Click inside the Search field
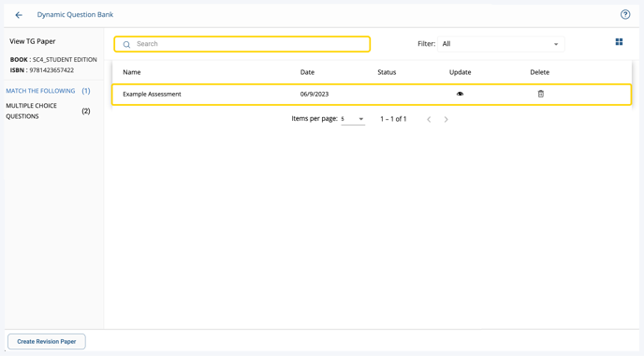644x356 pixels. click(x=242, y=44)
